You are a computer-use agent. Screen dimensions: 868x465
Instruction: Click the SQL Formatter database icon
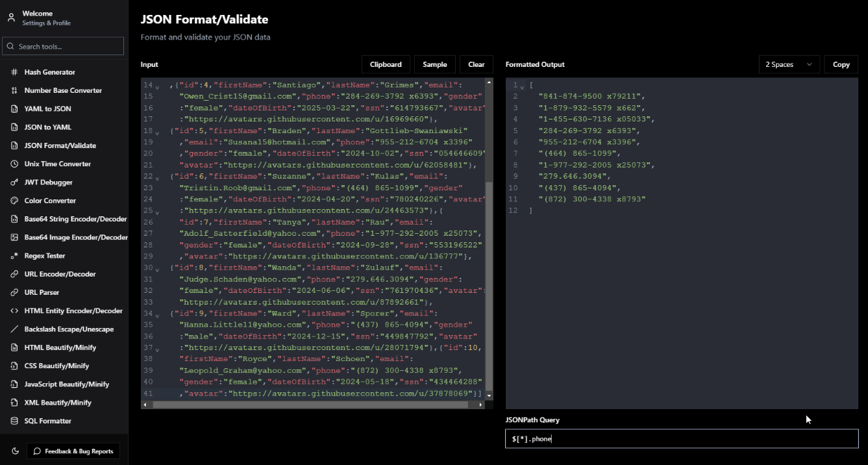(14, 421)
